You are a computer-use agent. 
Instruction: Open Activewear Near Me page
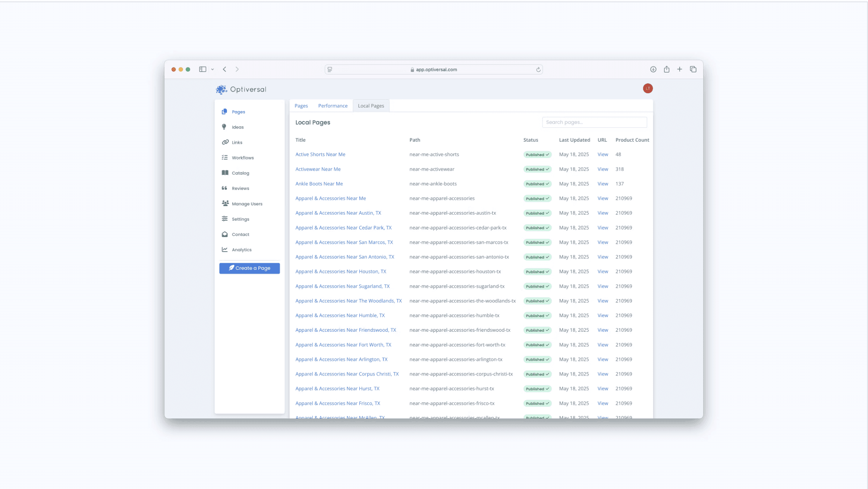318,169
